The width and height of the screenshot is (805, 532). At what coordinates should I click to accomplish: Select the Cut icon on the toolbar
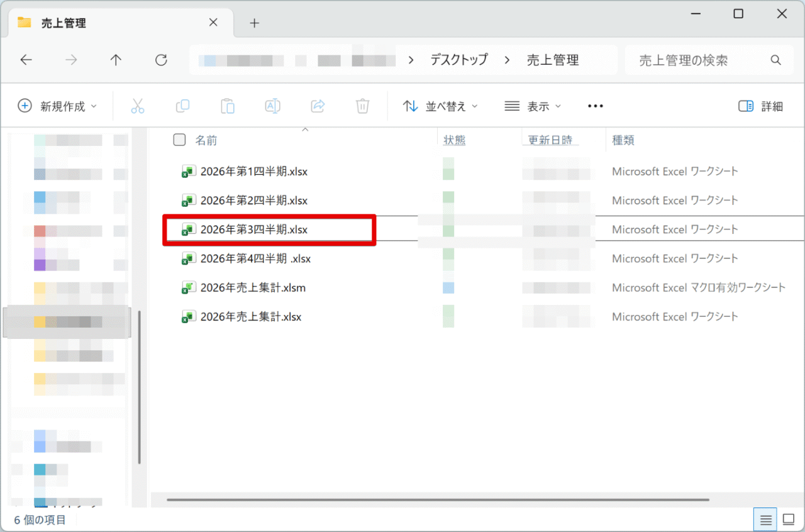click(x=138, y=106)
